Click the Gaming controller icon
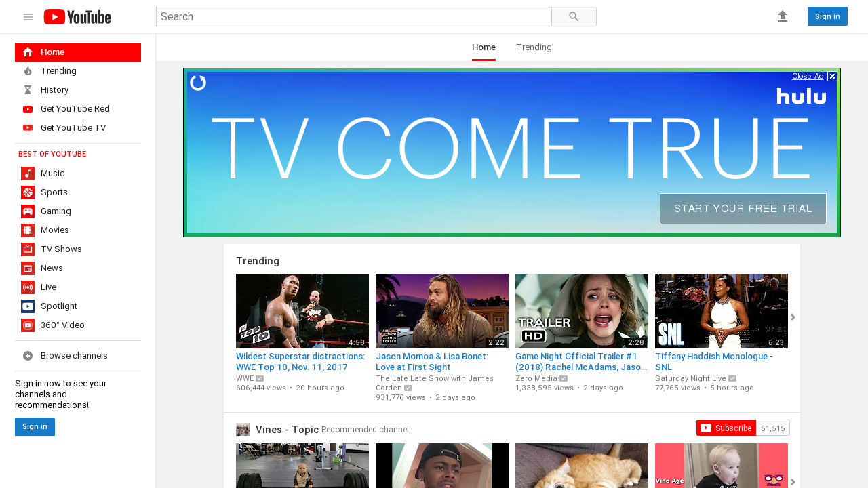868x488 pixels. pos(28,211)
